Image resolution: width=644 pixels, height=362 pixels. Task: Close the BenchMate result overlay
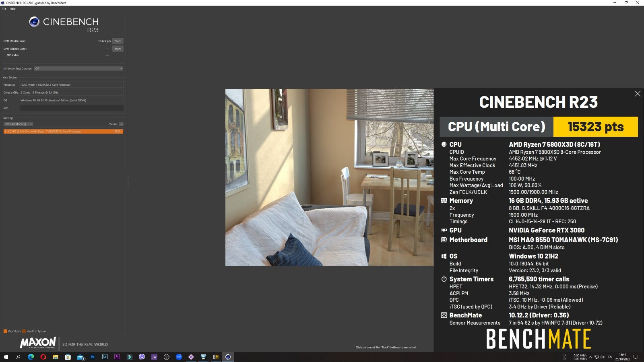pos(638,94)
